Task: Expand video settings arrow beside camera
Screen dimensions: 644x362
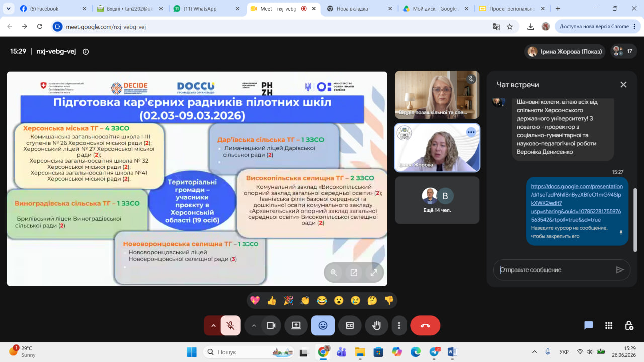Action: 254,325
